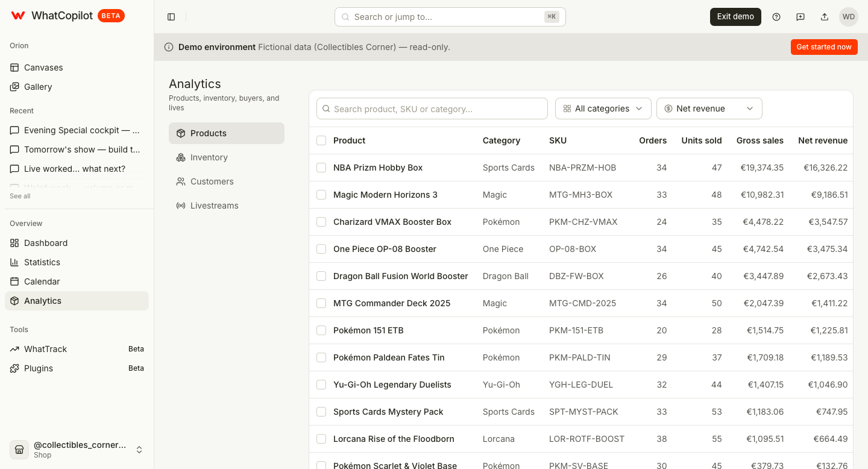The width and height of the screenshot is (868, 469).
Task: Click the Search product, SKU or category field
Action: point(432,109)
